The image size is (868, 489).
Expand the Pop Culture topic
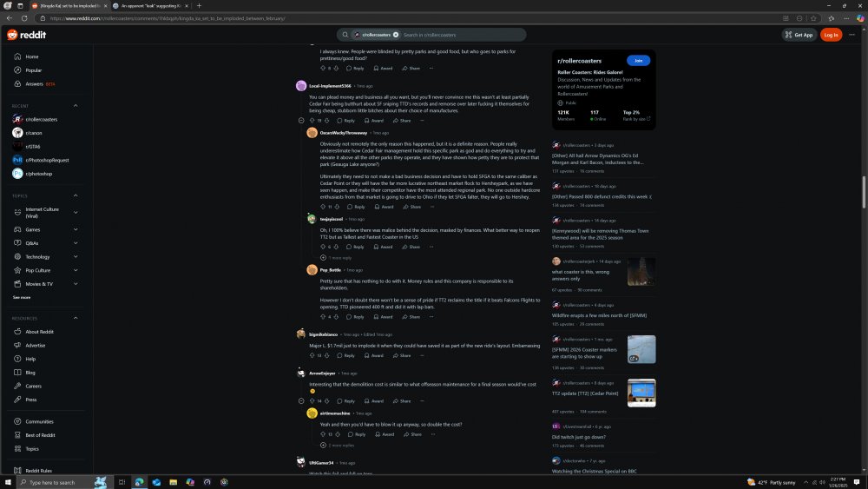(76, 270)
